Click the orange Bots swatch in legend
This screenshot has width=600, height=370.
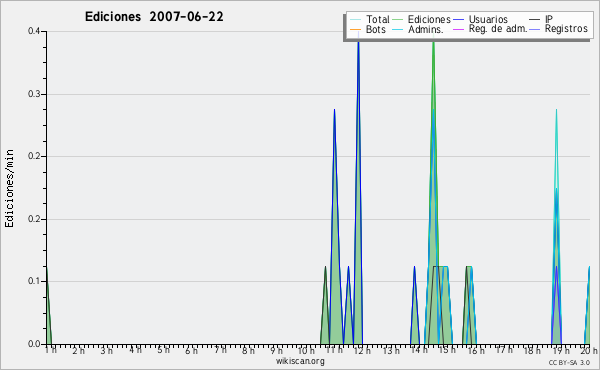(x=355, y=29)
